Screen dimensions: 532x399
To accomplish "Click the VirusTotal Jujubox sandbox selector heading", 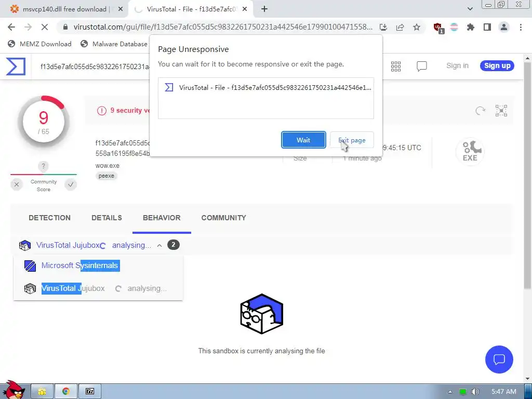I will [x=68, y=245].
